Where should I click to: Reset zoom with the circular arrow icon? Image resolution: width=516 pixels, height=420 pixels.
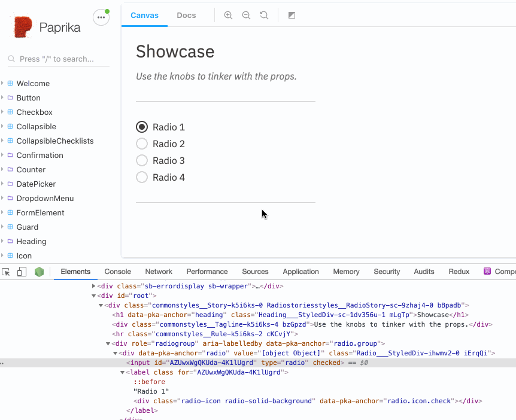(264, 15)
